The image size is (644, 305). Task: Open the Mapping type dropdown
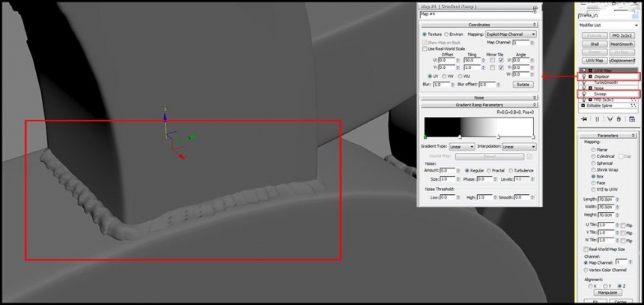(x=511, y=34)
